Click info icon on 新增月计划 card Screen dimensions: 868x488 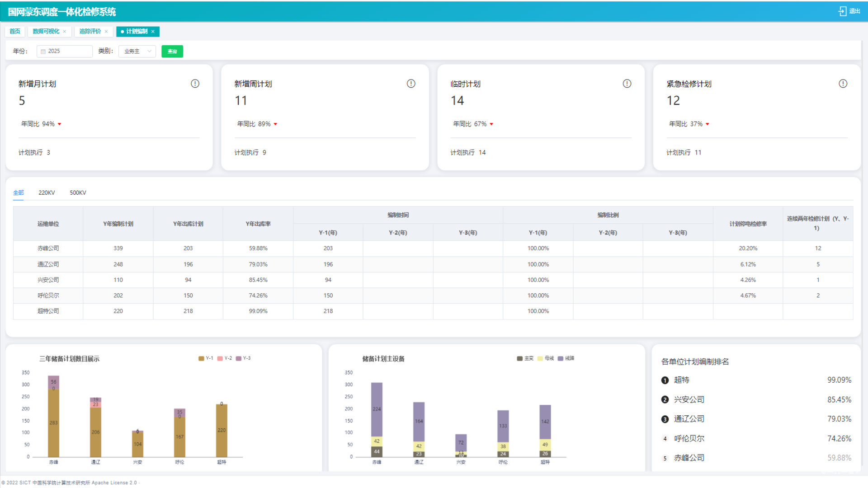click(x=195, y=84)
